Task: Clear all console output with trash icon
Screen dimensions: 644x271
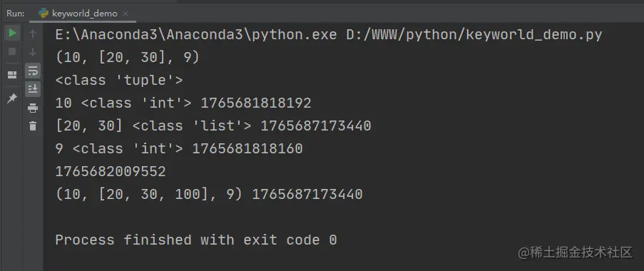Action: point(33,126)
